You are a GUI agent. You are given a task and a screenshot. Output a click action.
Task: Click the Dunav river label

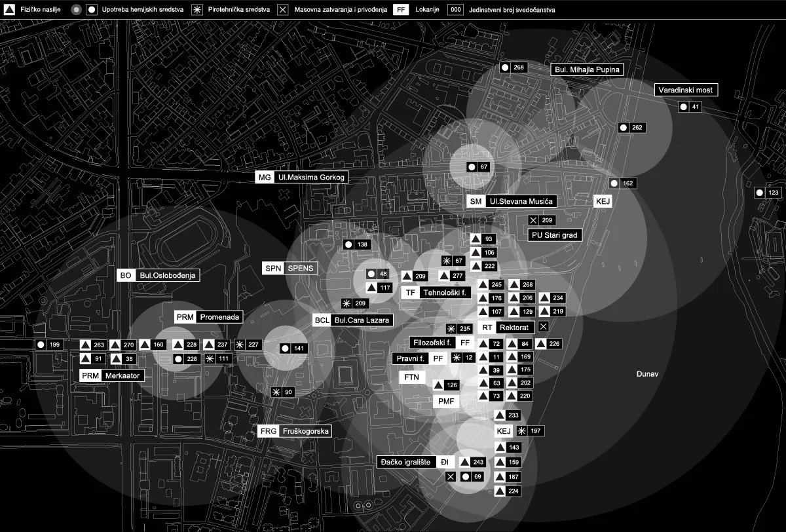point(646,374)
